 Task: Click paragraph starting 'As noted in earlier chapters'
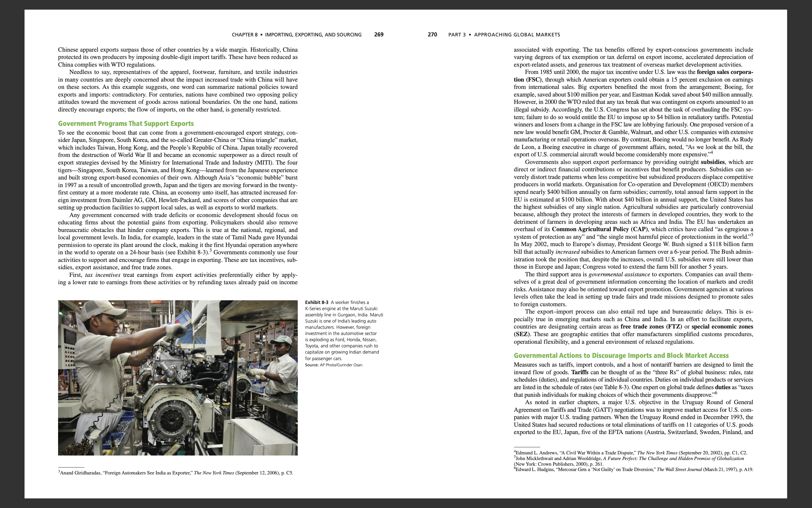pos(634,417)
